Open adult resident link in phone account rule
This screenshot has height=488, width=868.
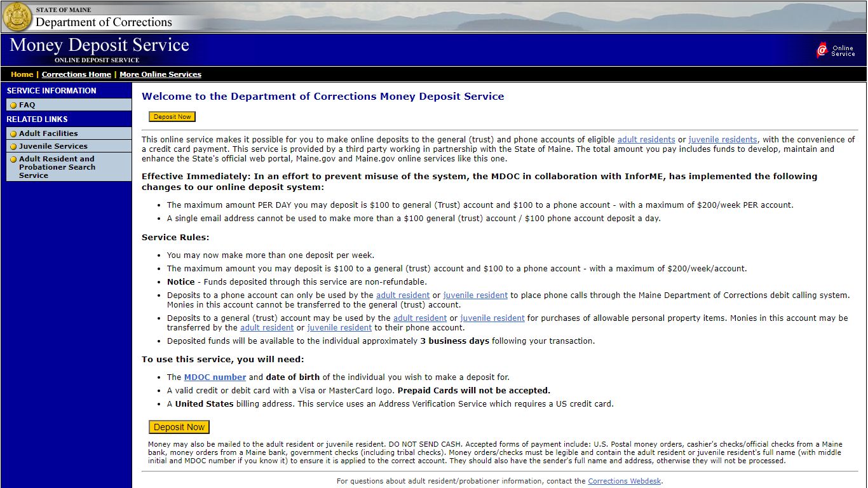pyautogui.click(x=403, y=295)
